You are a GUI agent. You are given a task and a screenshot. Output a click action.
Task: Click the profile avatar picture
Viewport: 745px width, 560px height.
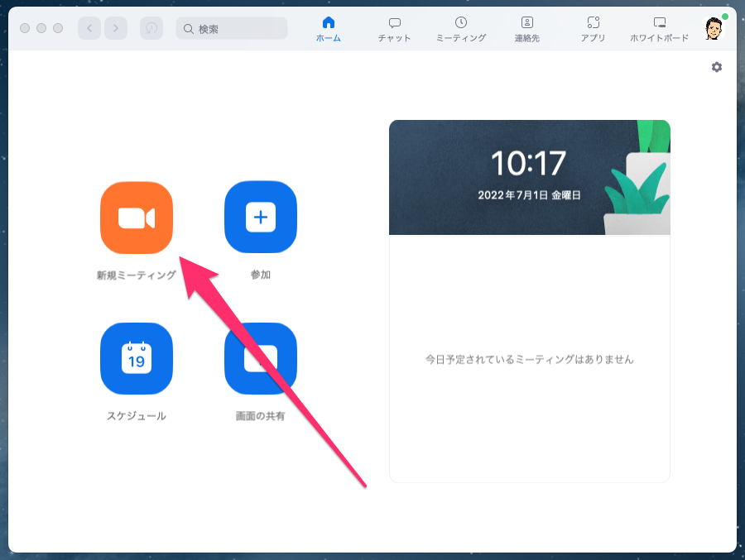click(x=714, y=28)
